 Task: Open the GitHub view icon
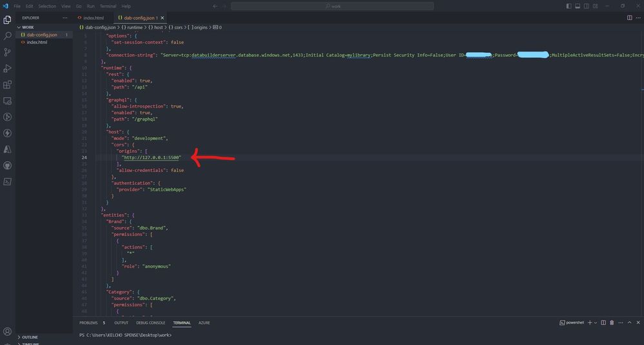(x=7, y=166)
